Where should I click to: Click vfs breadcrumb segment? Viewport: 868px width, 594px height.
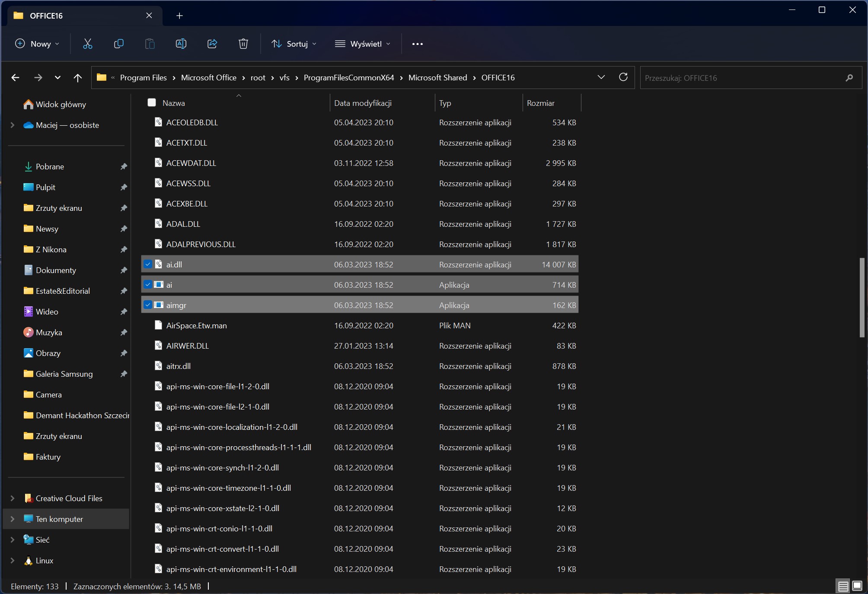pos(284,78)
